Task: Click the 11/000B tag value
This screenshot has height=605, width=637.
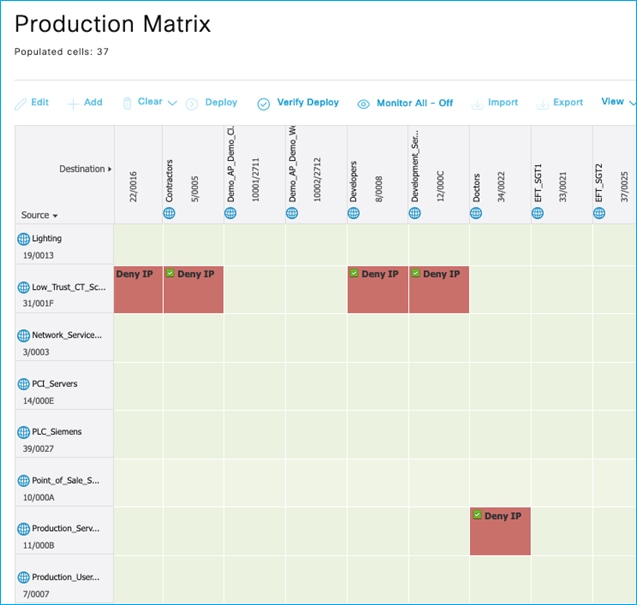Action: [x=38, y=545]
